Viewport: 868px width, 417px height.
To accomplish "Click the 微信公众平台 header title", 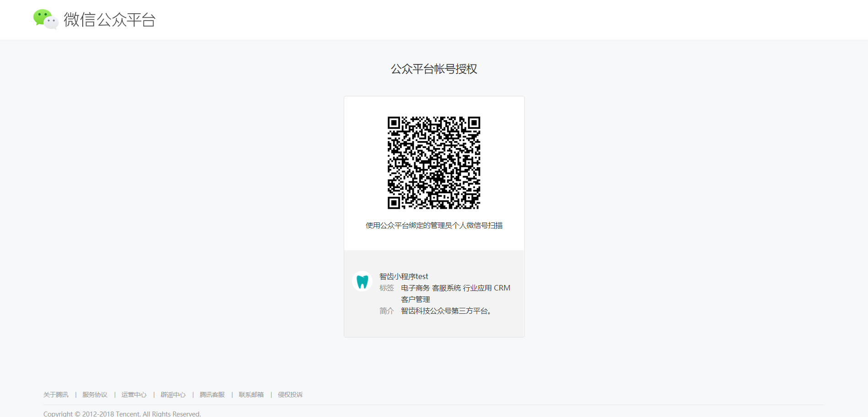I will (x=110, y=20).
